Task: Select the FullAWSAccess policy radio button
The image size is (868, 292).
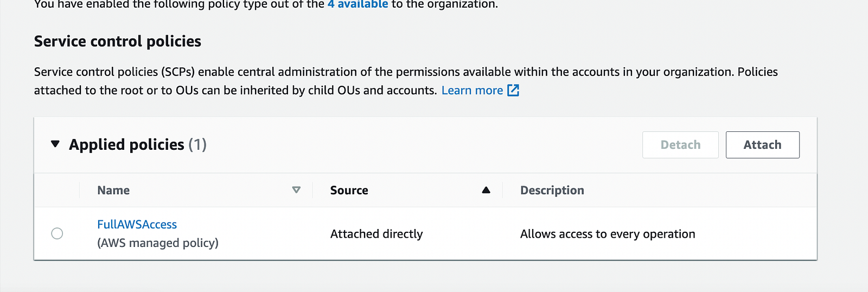Action: 57,233
